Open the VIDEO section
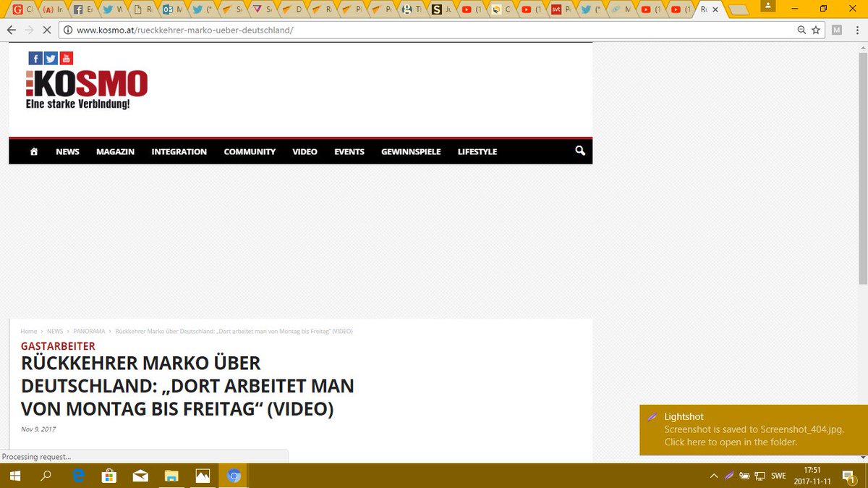This screenshot has width=868, height=488. 305,151
